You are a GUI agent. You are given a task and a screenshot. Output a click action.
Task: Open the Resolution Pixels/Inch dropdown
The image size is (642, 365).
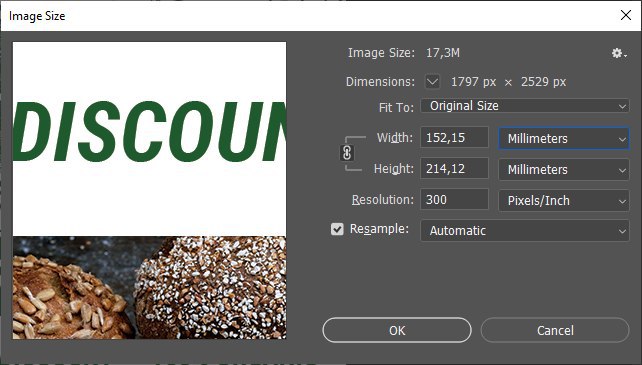564,200
